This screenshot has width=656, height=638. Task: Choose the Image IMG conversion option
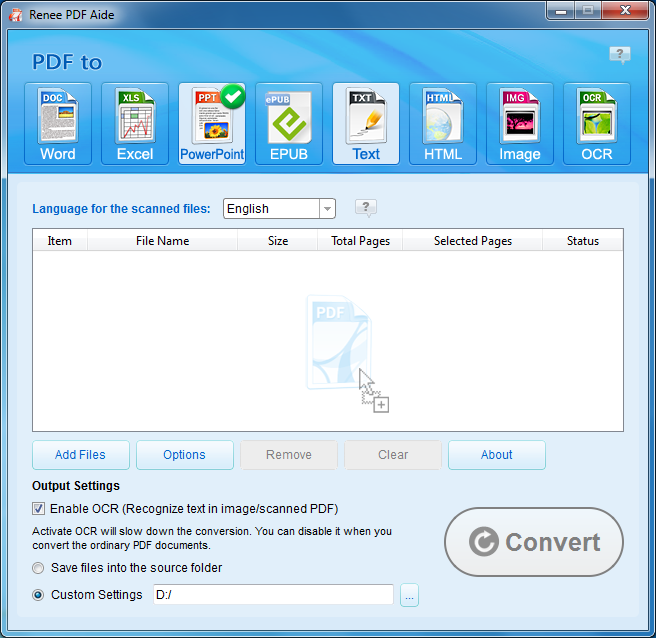520,123
